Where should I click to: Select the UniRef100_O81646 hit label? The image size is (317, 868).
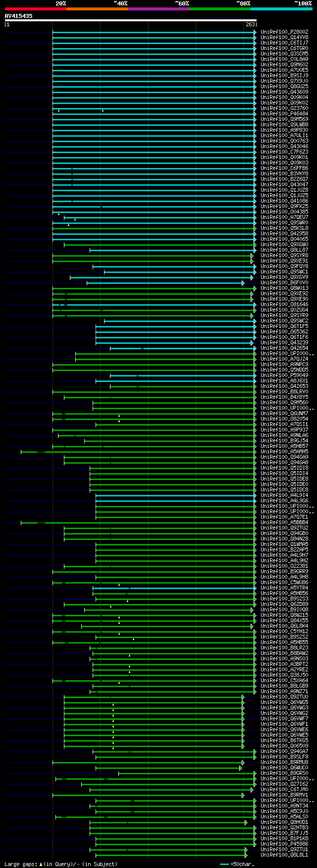[x=284, y=304]
